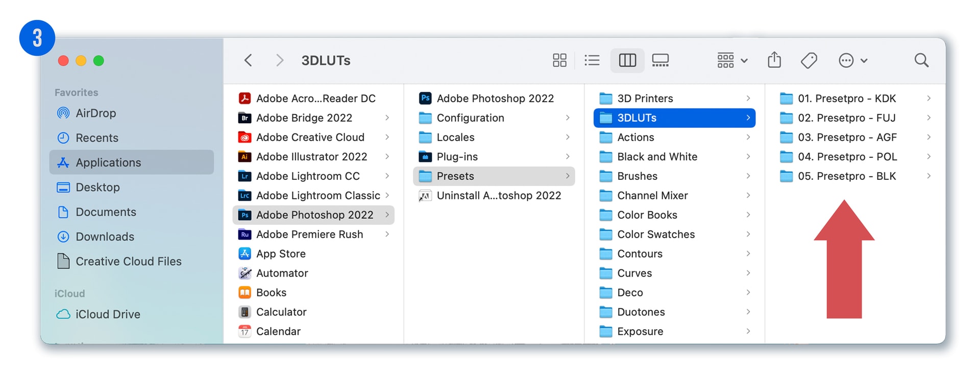Image resolution: width=980 pixels, height=368 pixels.
Task: Select Adobe Lightroom Classic folder
Action: [313, 195]
